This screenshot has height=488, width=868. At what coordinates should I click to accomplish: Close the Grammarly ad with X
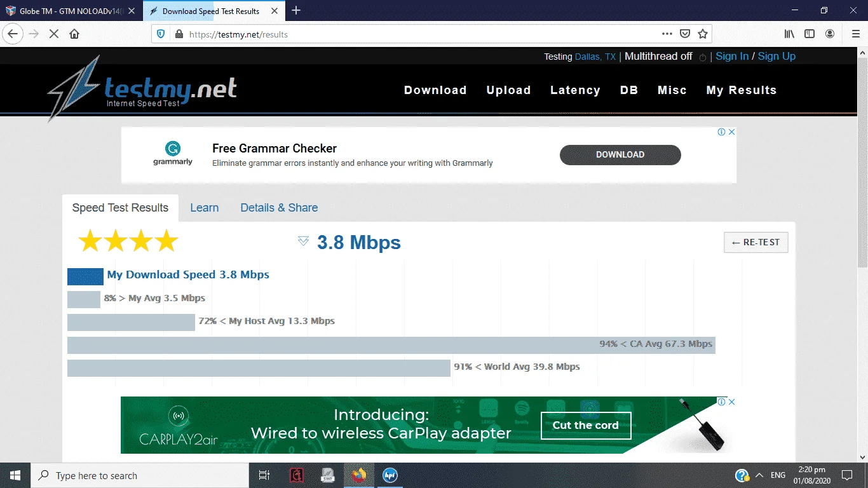point(731,132)
